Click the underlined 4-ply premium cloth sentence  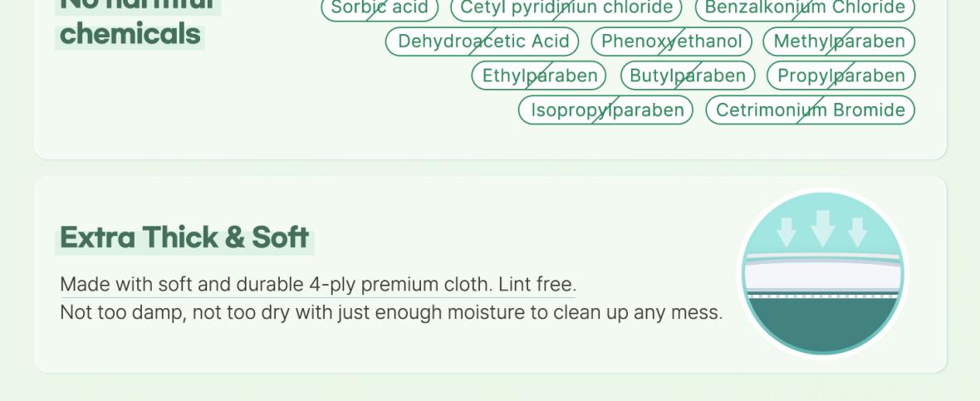tap(317, 285)
